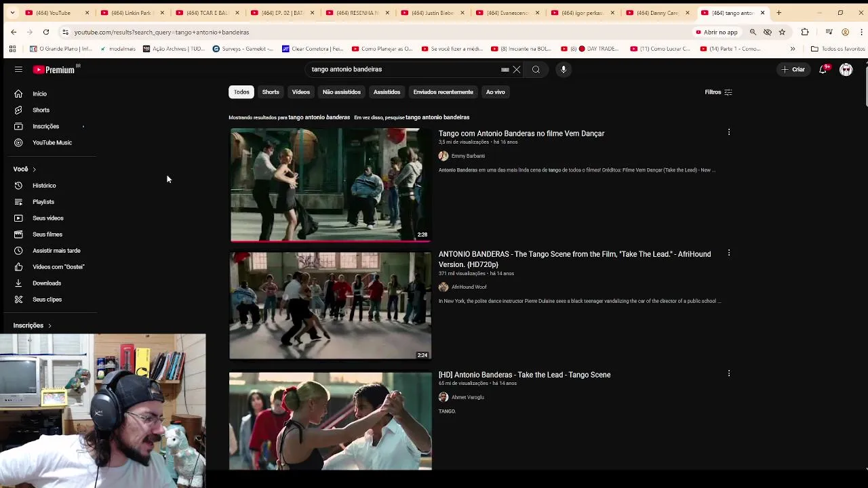The height and width of the screenshot is (488, 868).
Task: Switch to the Justin Bieber browser tab
Action: (432, 12)
